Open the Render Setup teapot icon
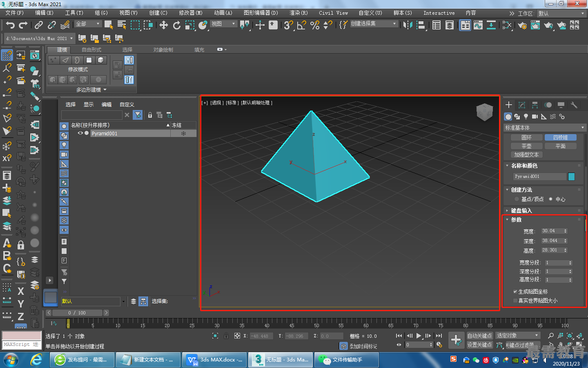Screen dimensions: 588x368 point(522,25)
